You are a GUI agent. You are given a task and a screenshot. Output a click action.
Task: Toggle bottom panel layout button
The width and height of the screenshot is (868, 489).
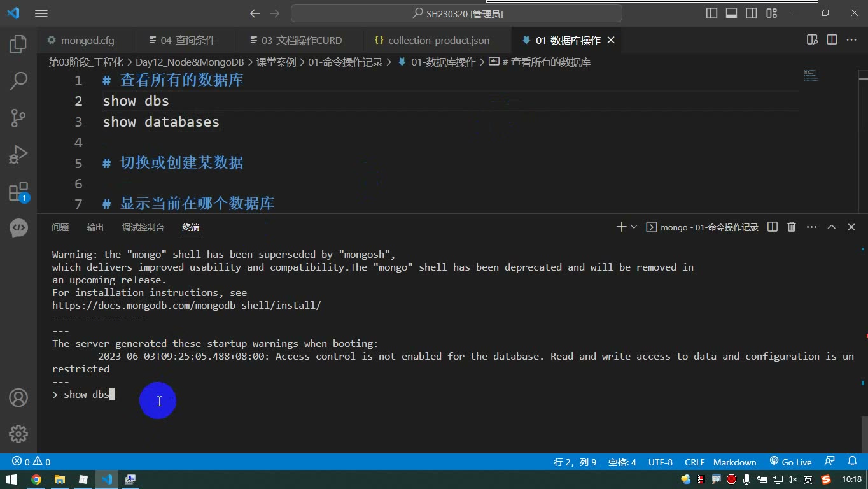(732, 13)
